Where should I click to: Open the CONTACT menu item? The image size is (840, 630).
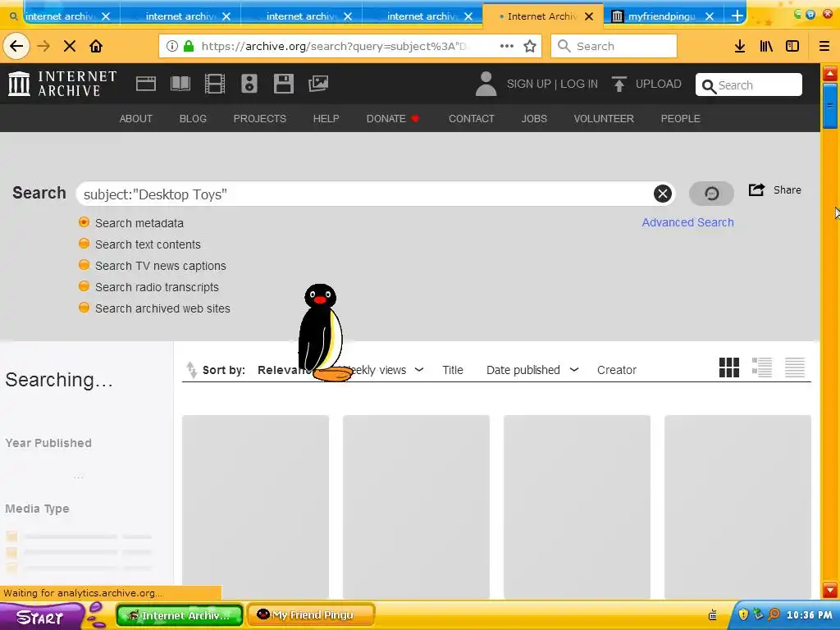pyautogui.click(x=472, y=118)
